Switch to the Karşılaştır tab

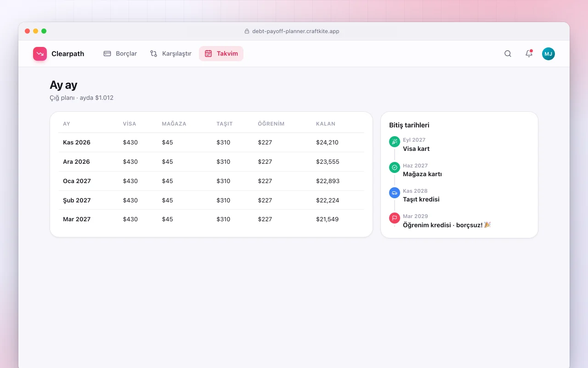pyautogui.click(x=170, y=54)
